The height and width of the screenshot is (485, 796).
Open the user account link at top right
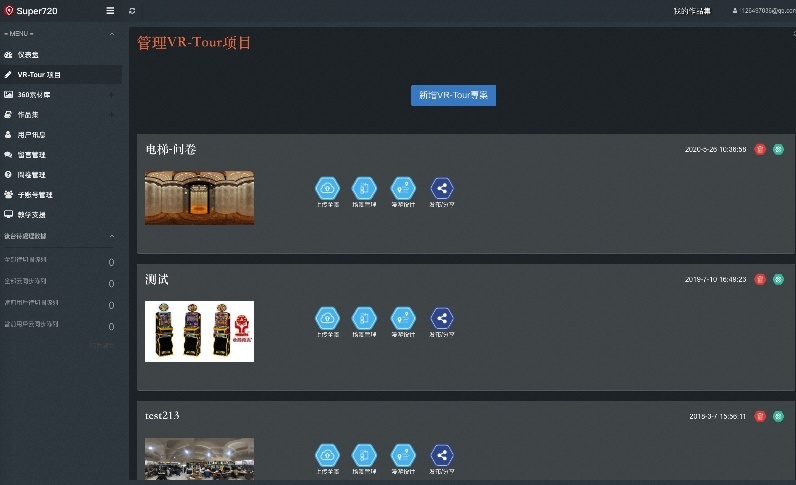764,11
